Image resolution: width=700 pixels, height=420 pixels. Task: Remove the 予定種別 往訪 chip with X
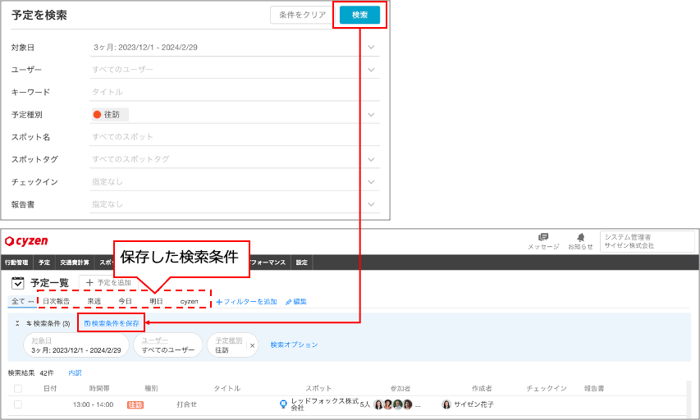pyautogui.click(x=252, y=345)
